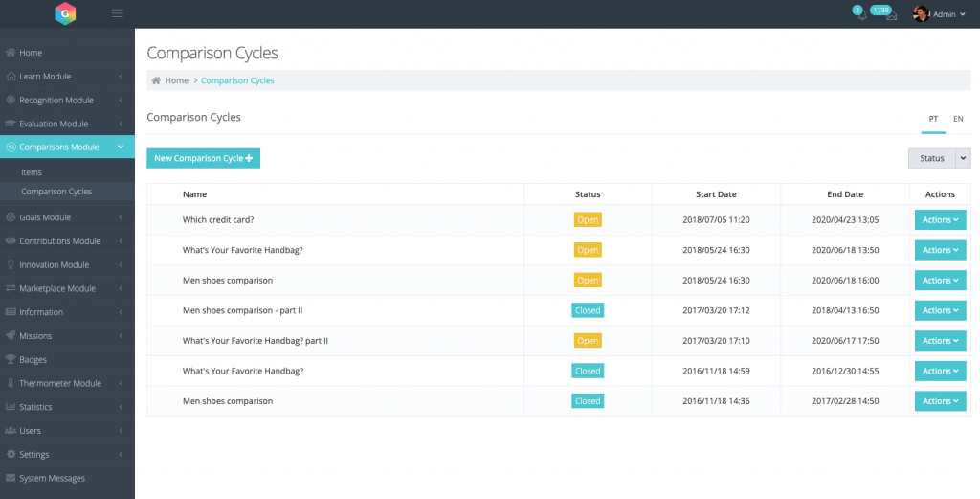Click start date 2017/03/20 17:10
This screenshot has height=499, width=980.
point(716,341)
